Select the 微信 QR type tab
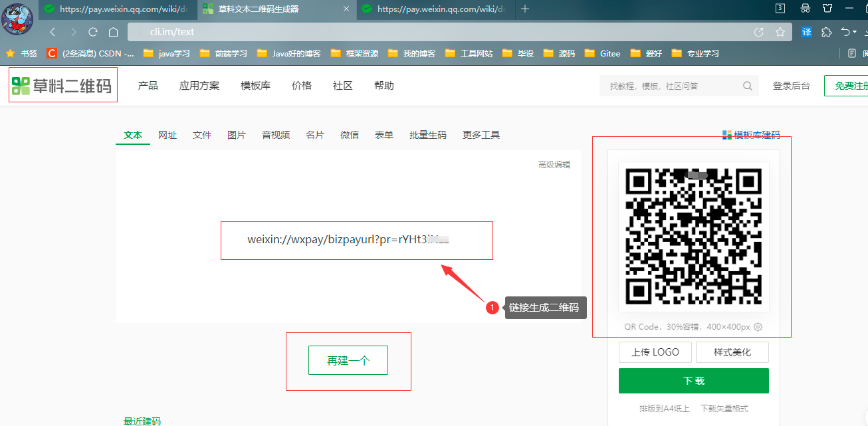 tap(350, 135)
